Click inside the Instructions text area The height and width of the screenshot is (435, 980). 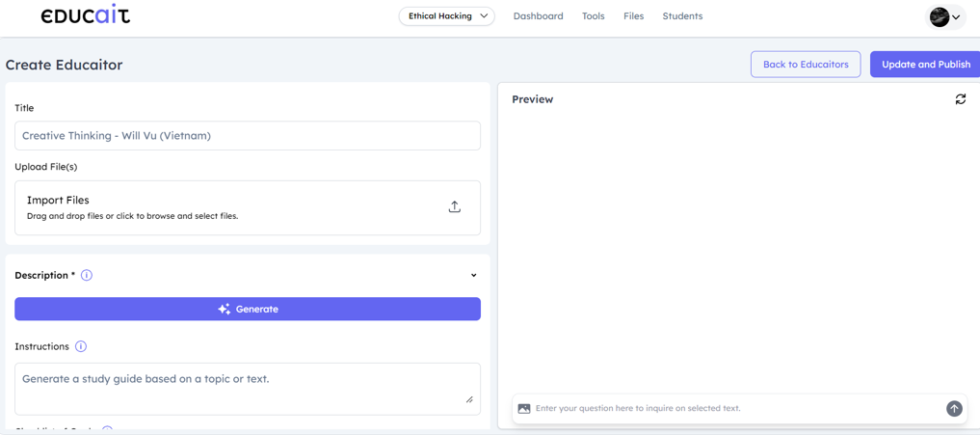pyautogui.click(x=247, y=389)
